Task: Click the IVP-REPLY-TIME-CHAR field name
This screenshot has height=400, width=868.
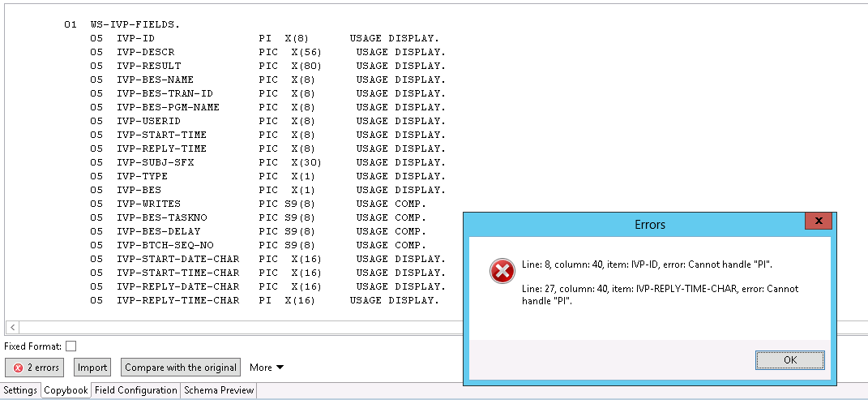Action: tap(177, 301)
